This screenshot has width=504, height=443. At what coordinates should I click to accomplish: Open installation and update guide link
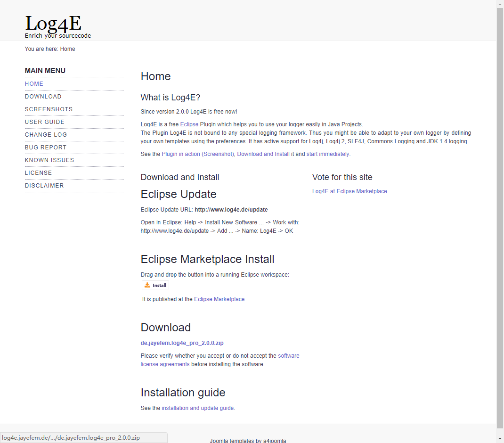pyautogui.click(x=197, y=408)
